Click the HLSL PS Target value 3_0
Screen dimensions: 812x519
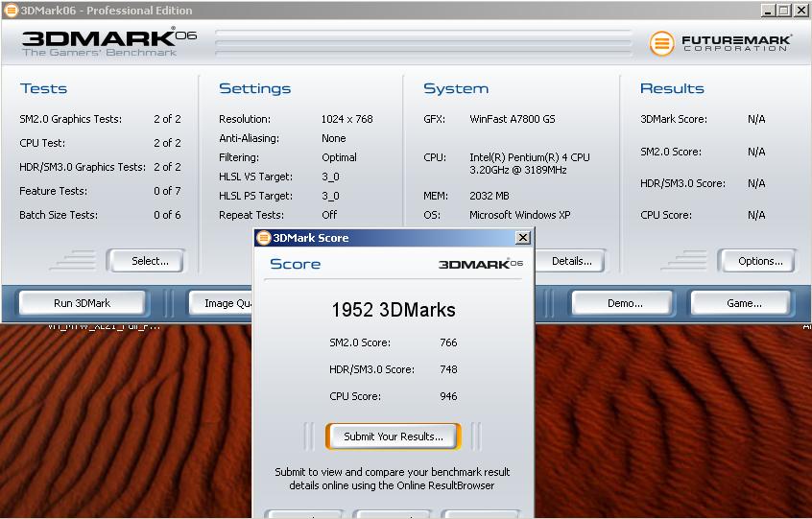tap(330, 196)
